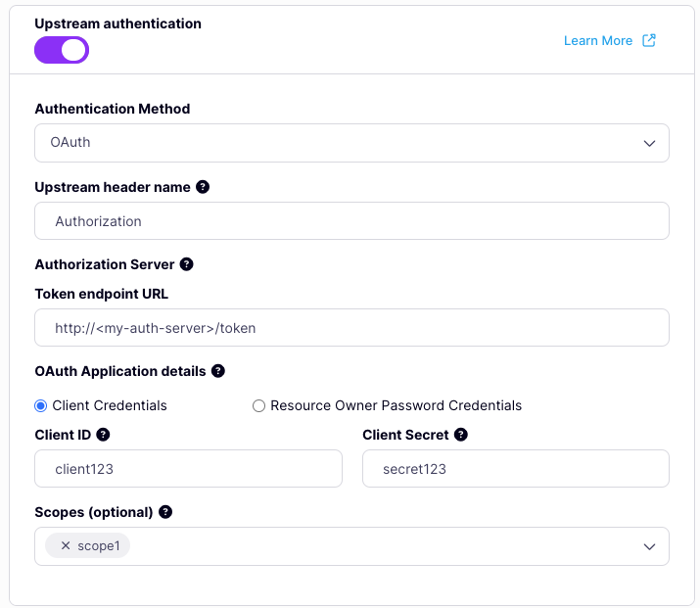Click the Upstream header name input field
The image size is (700, 608).
pyautogui.click(x=350, y=221)
